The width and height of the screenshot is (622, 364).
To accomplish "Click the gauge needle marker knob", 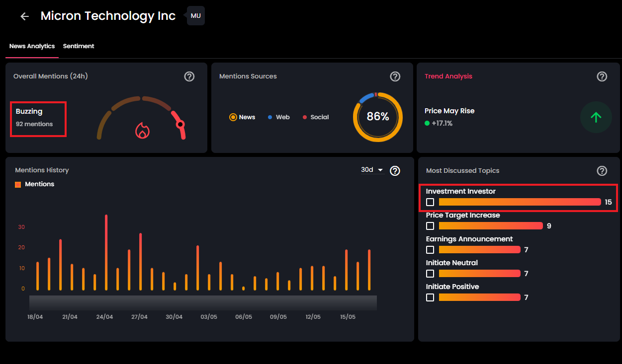I will [180, 124].
